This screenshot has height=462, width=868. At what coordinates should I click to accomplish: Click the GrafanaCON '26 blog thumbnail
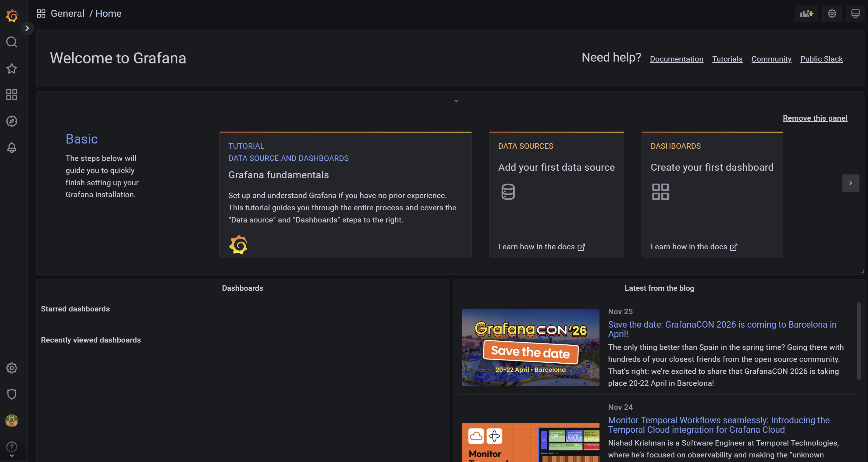[x=530, y=347]
